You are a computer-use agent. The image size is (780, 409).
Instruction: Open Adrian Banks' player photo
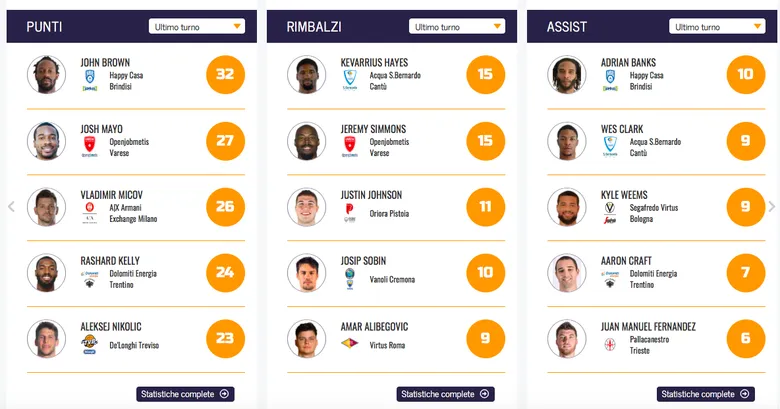click(566, 75)
